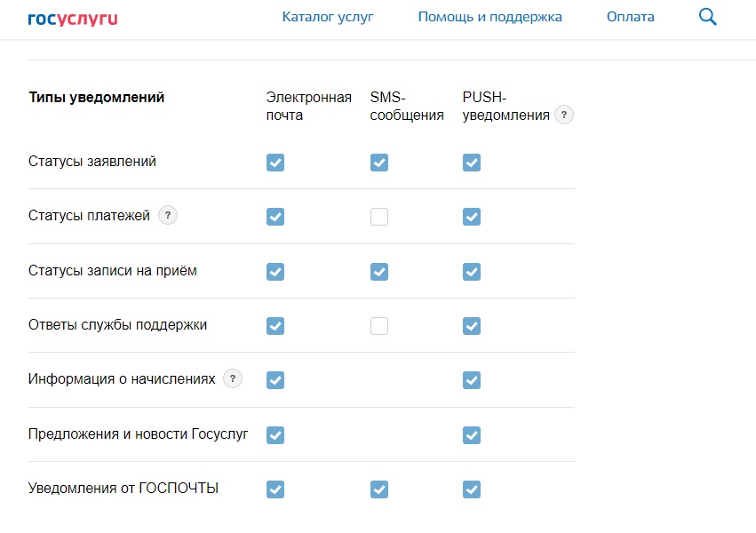This screenshot has width=756, height=533.
Task: Disable email for Статусы платежей
Action: point(275,217)
